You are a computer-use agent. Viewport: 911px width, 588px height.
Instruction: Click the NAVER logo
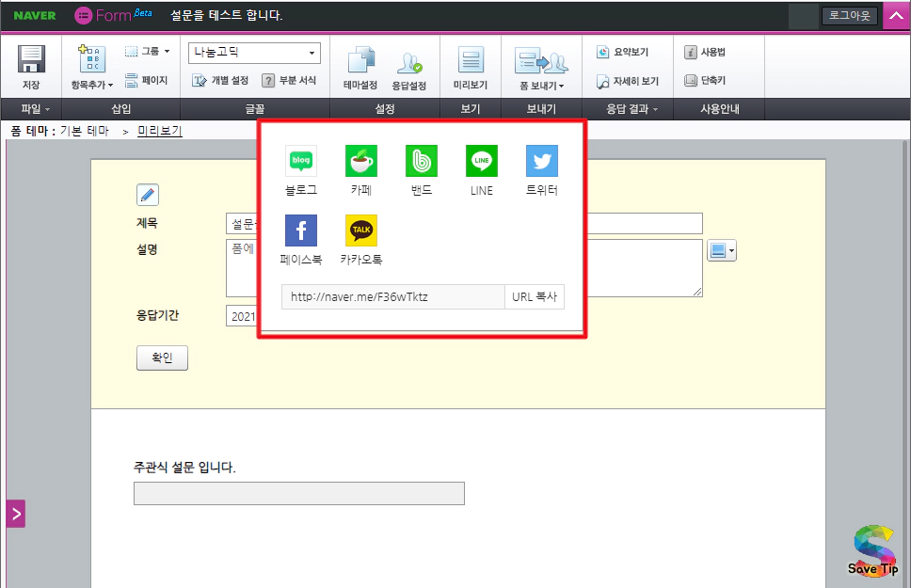pos(35,16)
